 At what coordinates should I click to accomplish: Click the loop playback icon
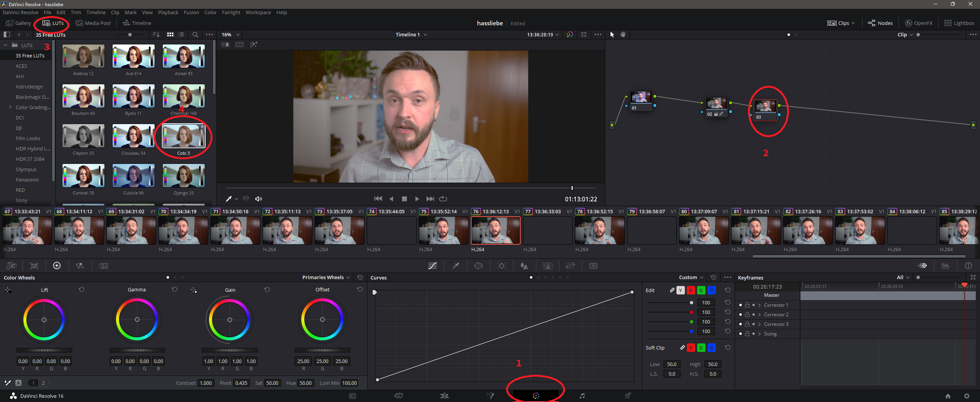(443, 199)
